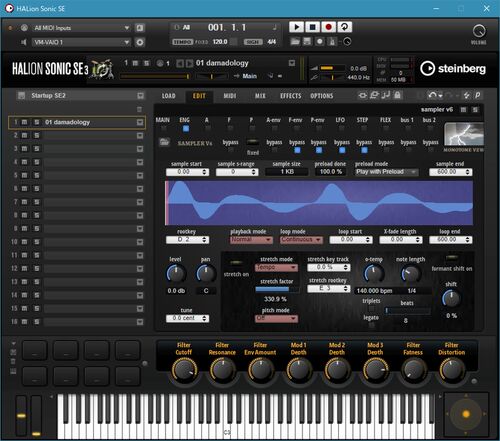Open the Startup SE2 multi preset menu
Viewport: 500px width, 441px height.
pyautogui.click(x=140, y=96)
